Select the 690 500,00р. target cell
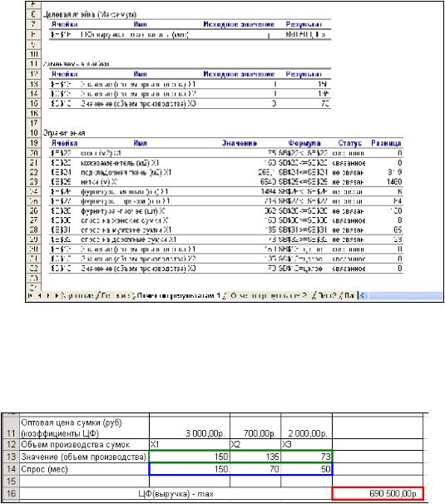The image size is (445, 504). (378, 493)
